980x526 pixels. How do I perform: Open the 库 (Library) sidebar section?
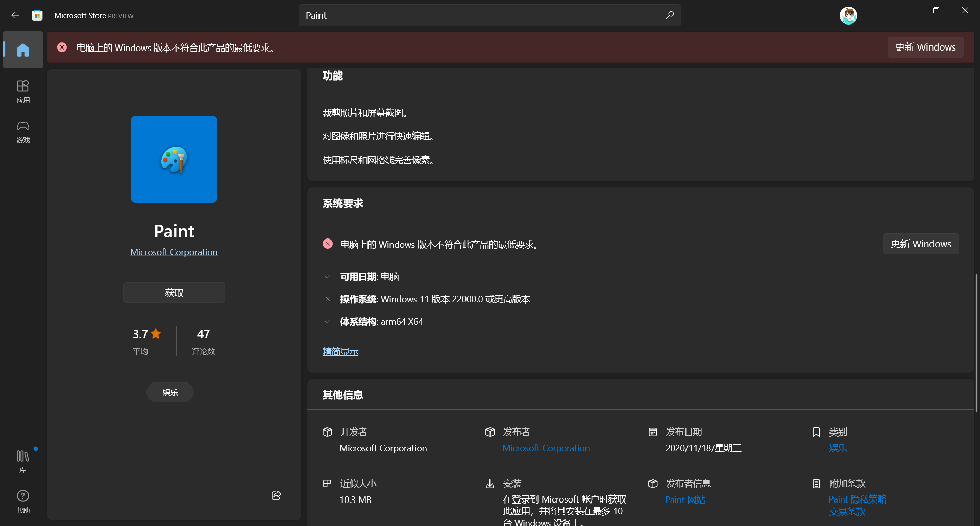pyautogui.click(x=23, y=462)
